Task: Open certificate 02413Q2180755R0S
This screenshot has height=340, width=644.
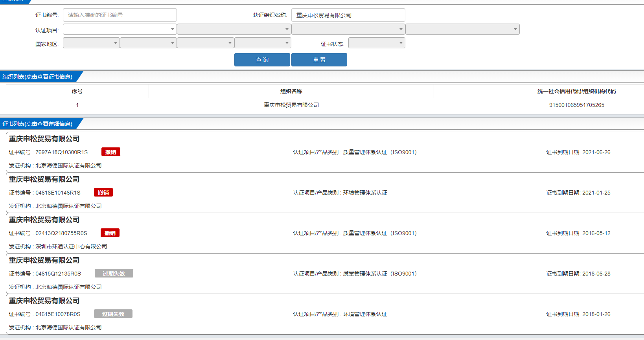Action: pos(61,233)
